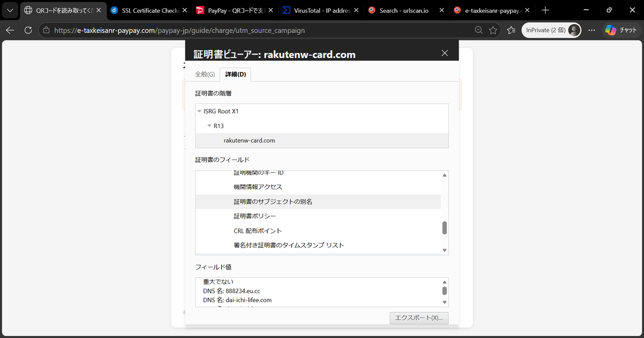Add this page to favorites star
This screenshot has width=644, height=338.
click(493, 31)
